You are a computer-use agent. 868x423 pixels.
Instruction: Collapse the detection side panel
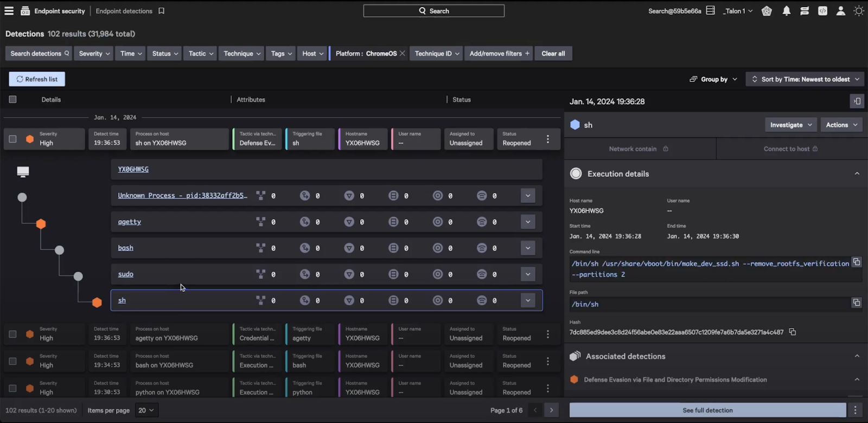(x=857, y=101)
